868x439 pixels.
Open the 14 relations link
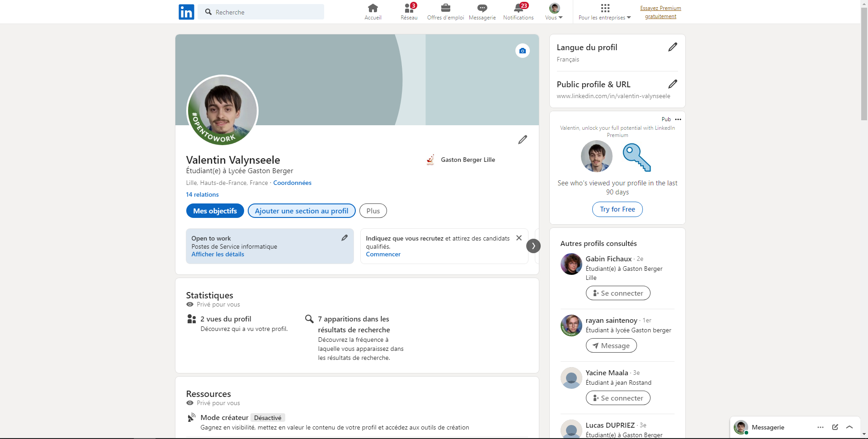coord(202,195)
